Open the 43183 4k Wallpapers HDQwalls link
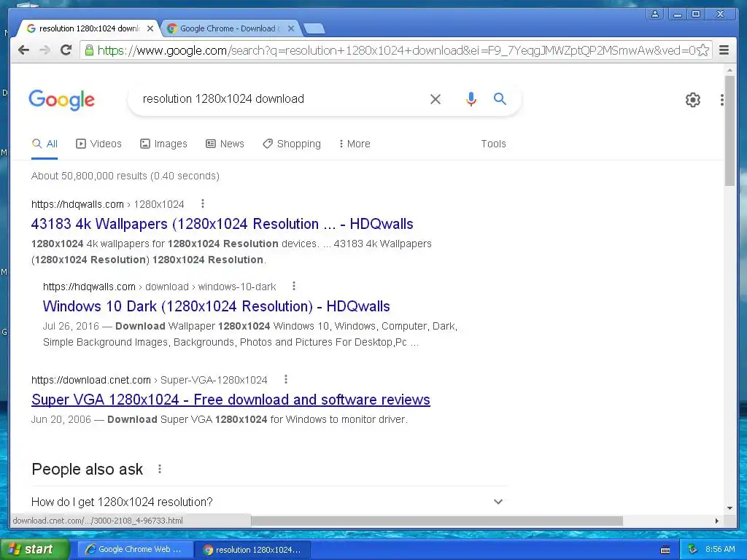The width and height of the screenshot is (747, 560). coord(222,224)
